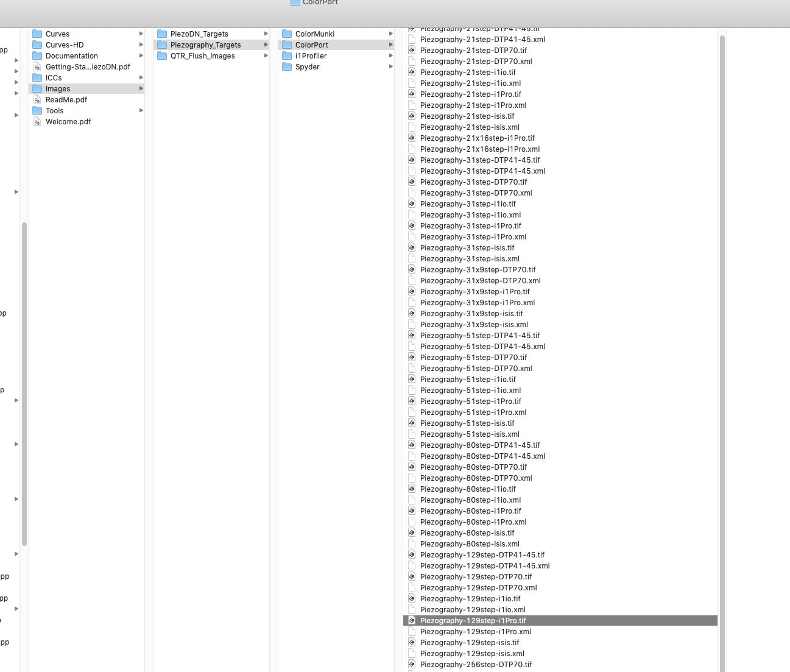The image size is (790, 672).
Task: Click the PiezoDN_Targets folder icon
Action: click(x=162, y=34)
